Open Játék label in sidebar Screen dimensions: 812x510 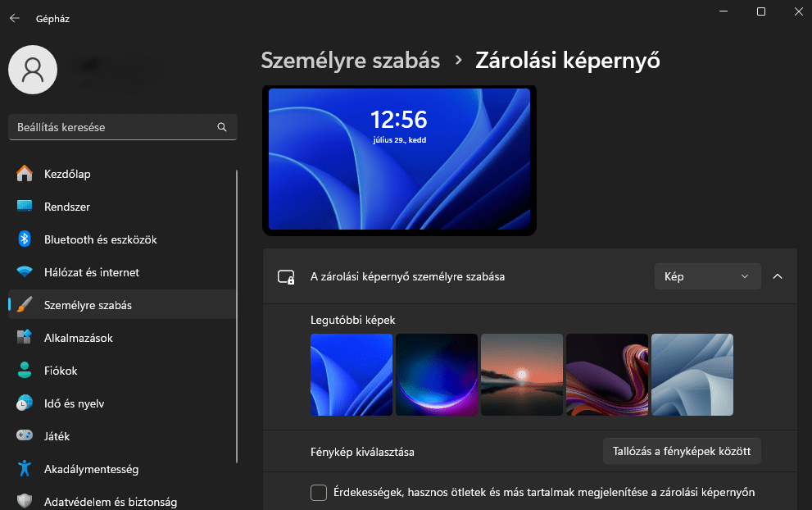coord(57,436)
